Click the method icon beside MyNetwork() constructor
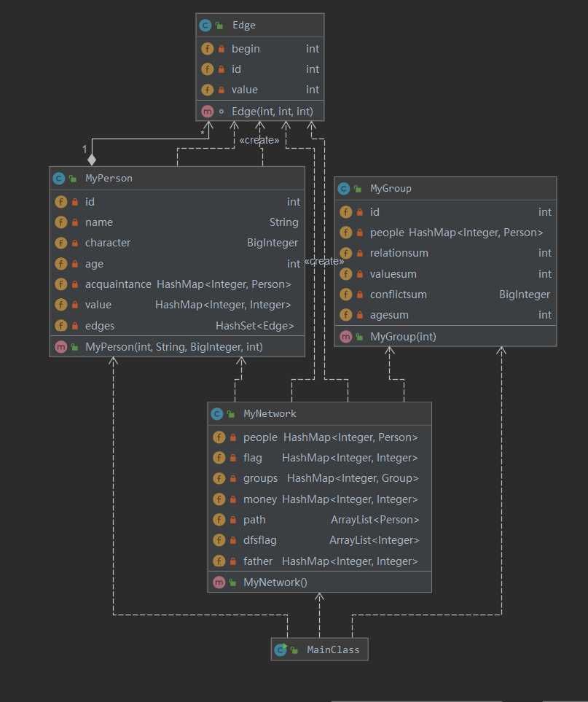Image resolution: width=588 pixels, height=702 pixels. [x=219, y=582]
